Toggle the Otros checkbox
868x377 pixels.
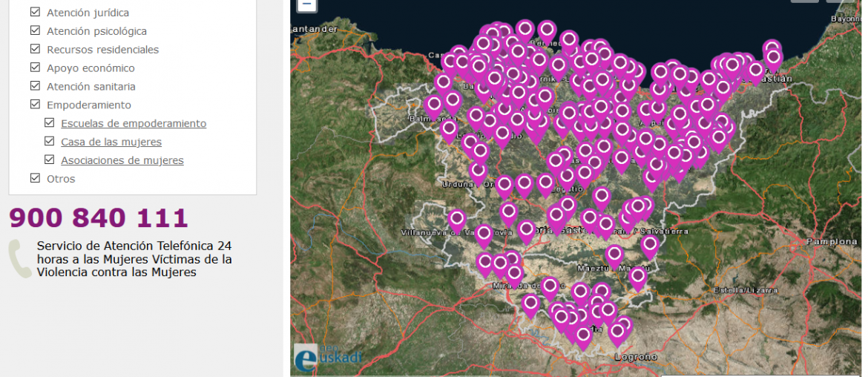(36, 178)
